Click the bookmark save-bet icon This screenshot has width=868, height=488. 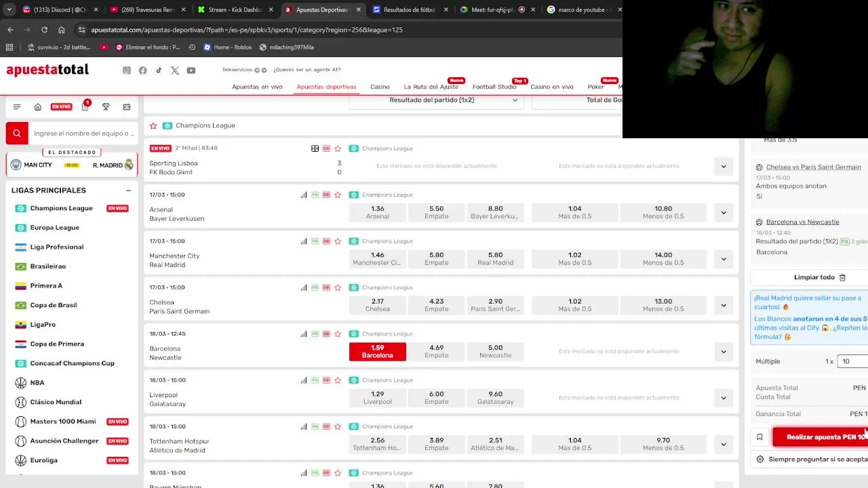point(759,437)
